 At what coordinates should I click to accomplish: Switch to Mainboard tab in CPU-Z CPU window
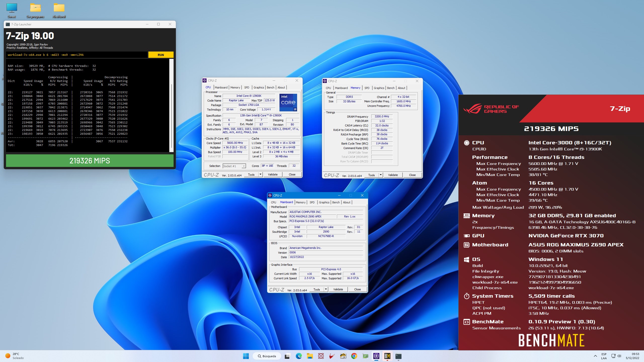point(221,87)
